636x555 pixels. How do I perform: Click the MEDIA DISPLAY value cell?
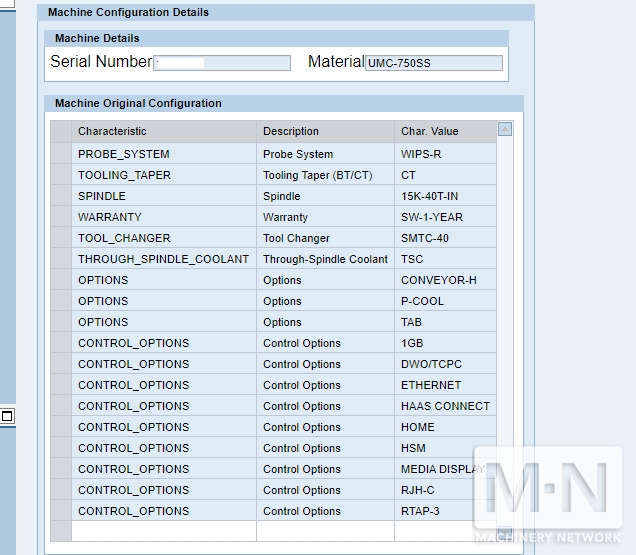tap(445, 469)
